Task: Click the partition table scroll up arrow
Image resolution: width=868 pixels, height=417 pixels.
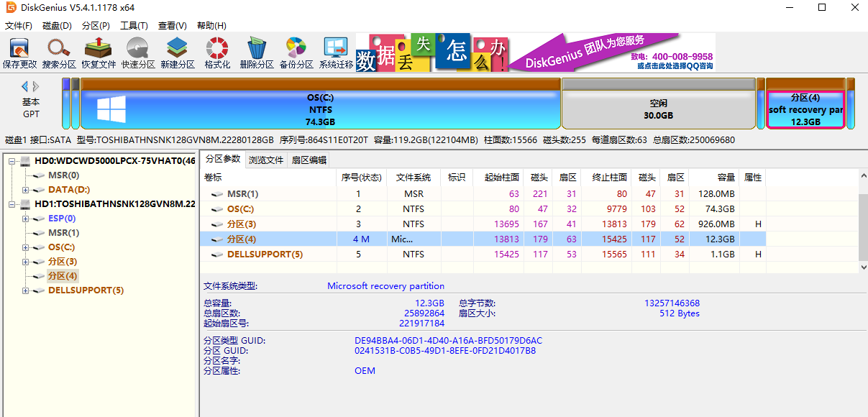Action: 863,175
